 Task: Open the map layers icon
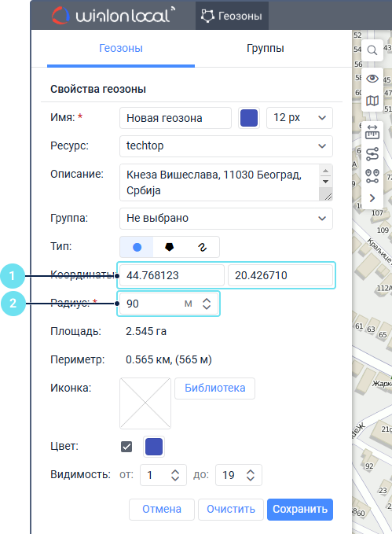point(372,101)
